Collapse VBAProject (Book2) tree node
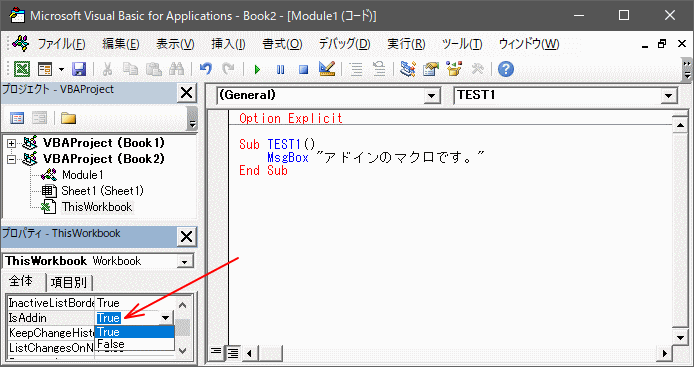This screenshot has width=694, height=367. click(12, 159)
